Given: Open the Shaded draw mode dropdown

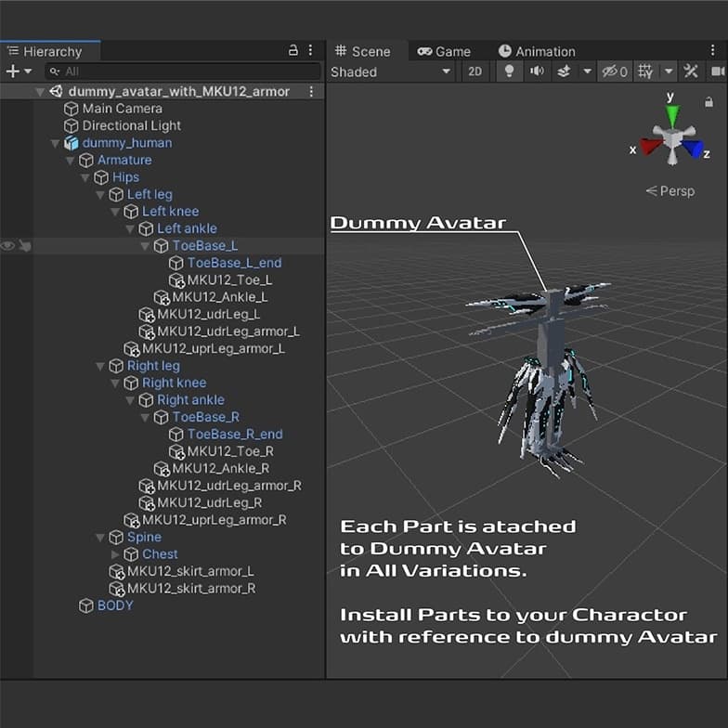Looking at the screenshot, I should pos(390,71).
